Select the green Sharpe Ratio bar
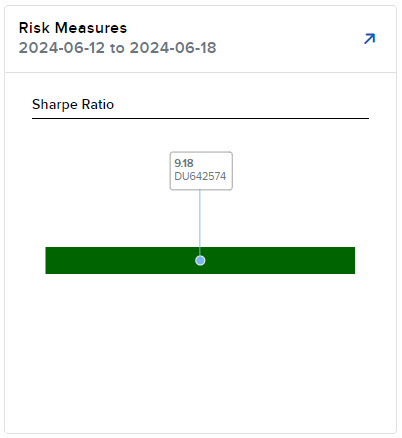 (x=200, y=260)
